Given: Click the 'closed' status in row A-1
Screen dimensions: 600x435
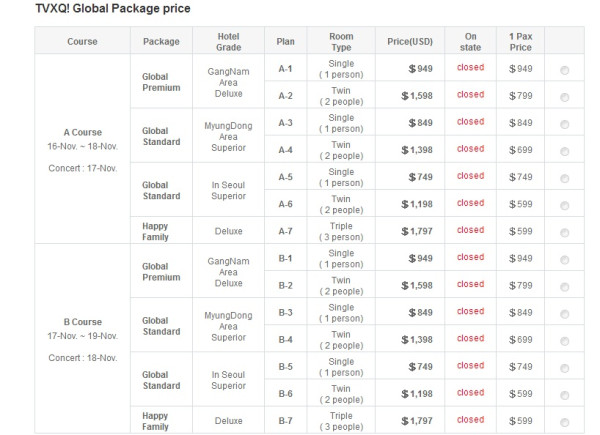Looking at the screenshot, I should point(470,67).
